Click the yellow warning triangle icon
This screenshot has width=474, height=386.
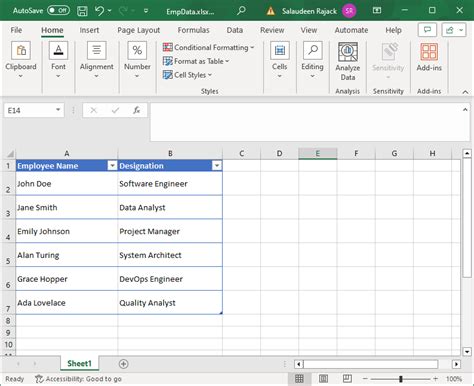271,11
